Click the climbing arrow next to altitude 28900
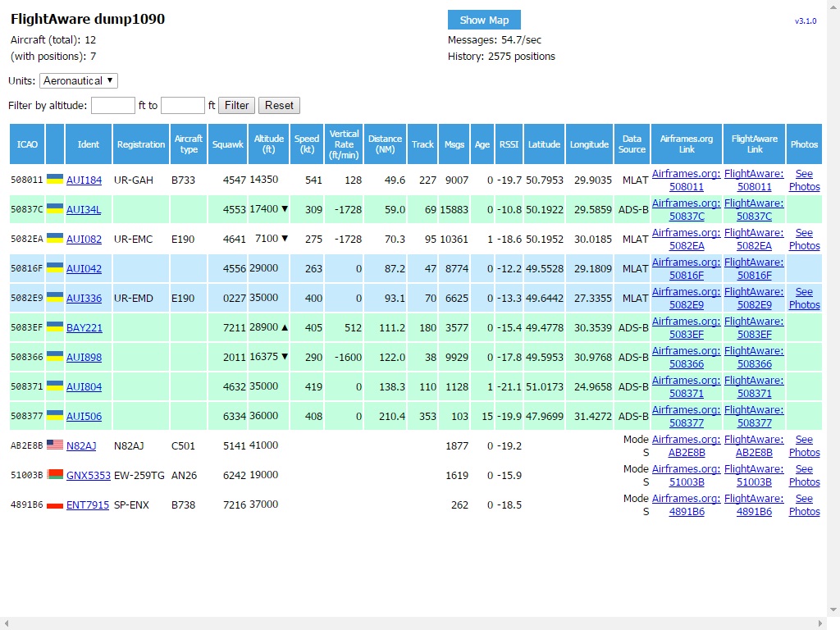Image resolution: width=840 pixels, height=630 pixels. click(x=285, y=327)
